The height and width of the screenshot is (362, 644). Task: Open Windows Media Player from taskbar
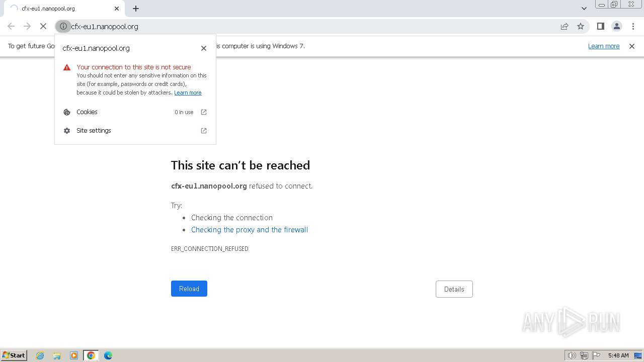(x=74, y=355)
